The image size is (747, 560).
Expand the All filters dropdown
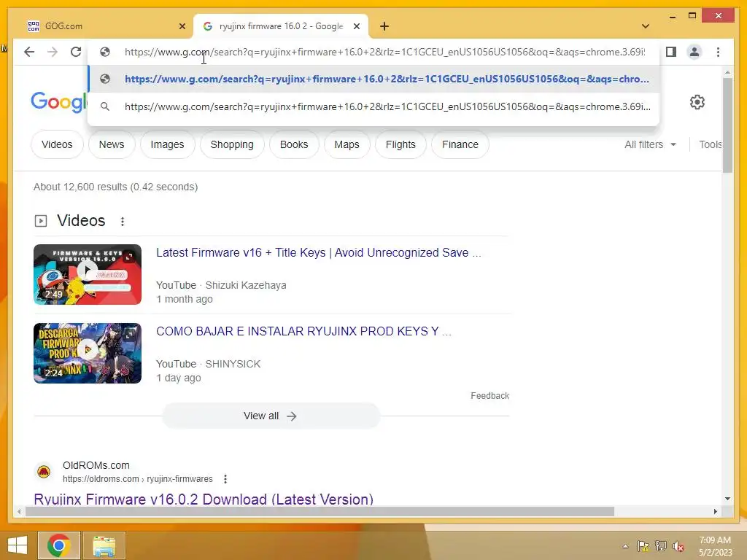[650, 144]
